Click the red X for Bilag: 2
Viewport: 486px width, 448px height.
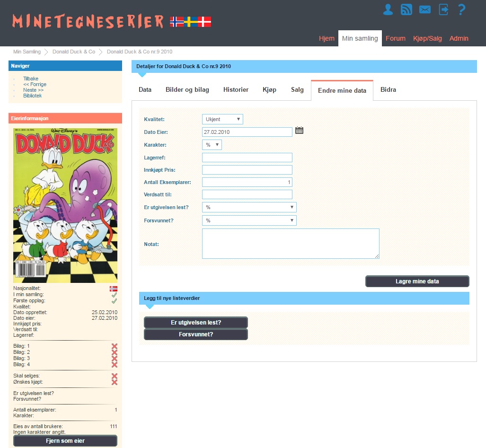[115, 352]
